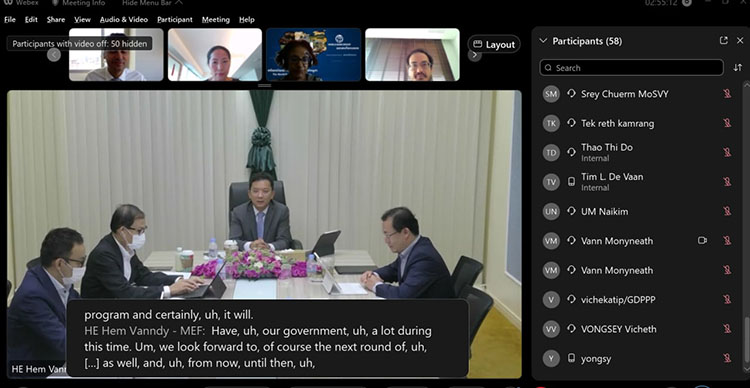Image resolution: width=750 pixels, height=388 pixels.
Task: Open the Help menu
Action: tap(247, 20)
